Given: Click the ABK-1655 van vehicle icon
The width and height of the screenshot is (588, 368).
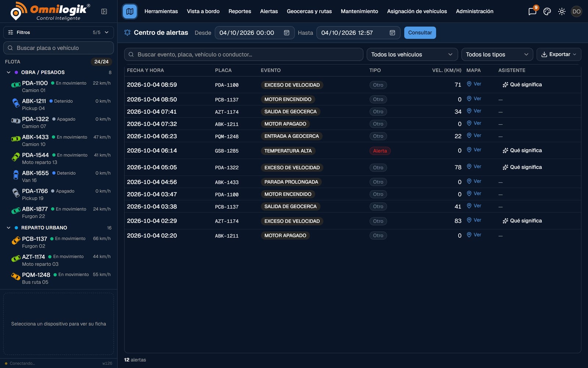Looking at the screenshot, I should tap(15, 175).
